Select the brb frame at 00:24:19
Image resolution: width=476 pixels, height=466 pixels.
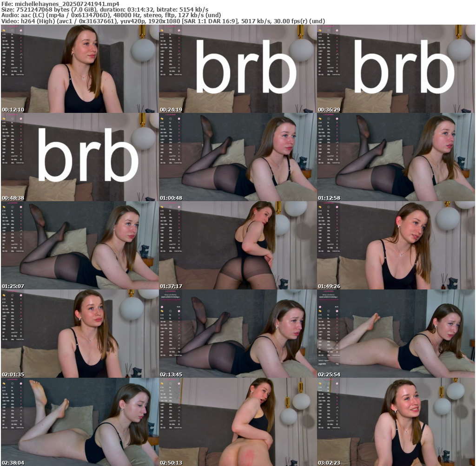pos(238,69)
